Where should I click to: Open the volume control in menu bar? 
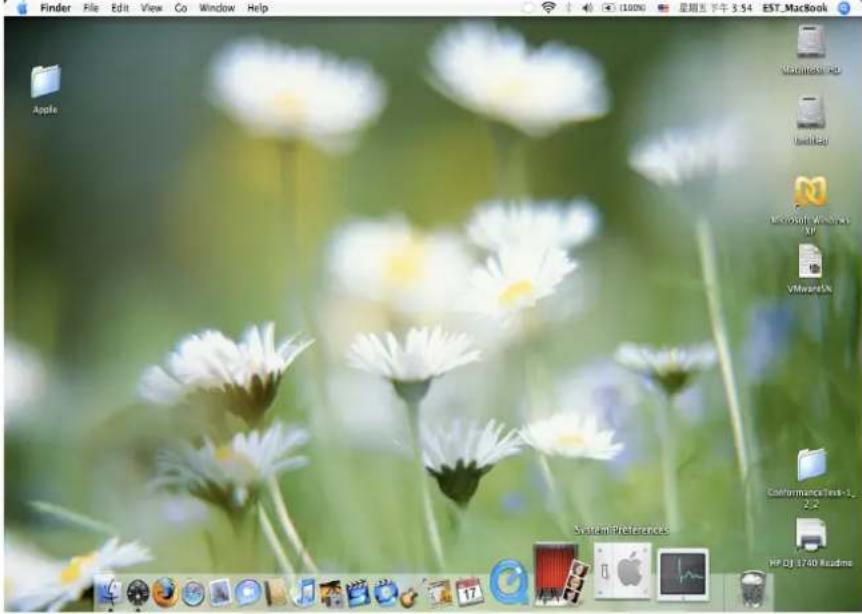coord(588,8)
